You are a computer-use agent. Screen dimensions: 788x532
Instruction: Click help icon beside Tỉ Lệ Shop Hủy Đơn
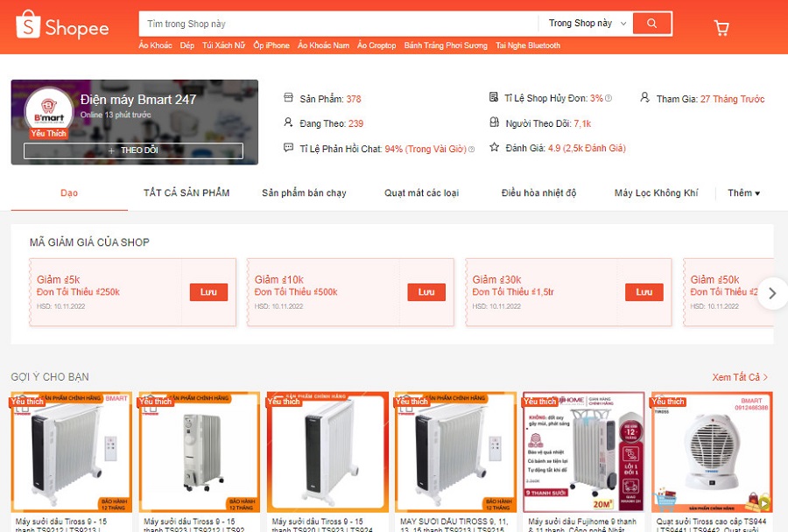(x=609, y=98)
